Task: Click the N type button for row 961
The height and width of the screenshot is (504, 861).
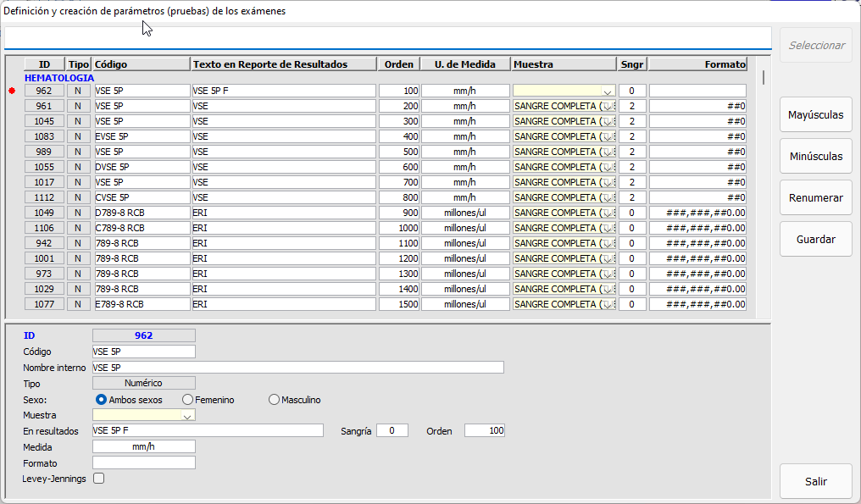Action: point(78,106)
